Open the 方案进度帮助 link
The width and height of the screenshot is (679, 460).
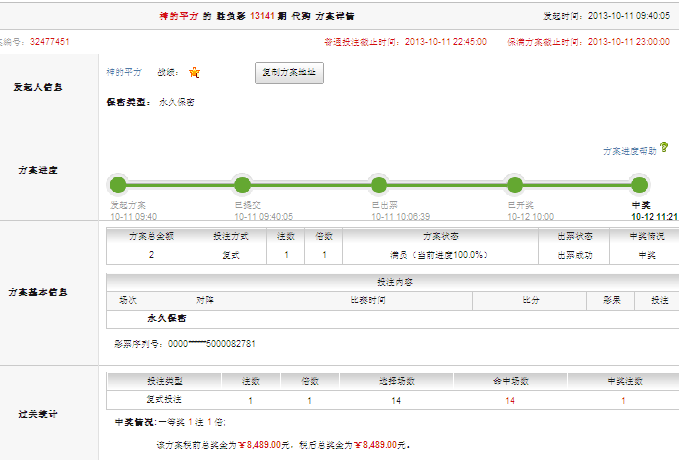point(629,151)
